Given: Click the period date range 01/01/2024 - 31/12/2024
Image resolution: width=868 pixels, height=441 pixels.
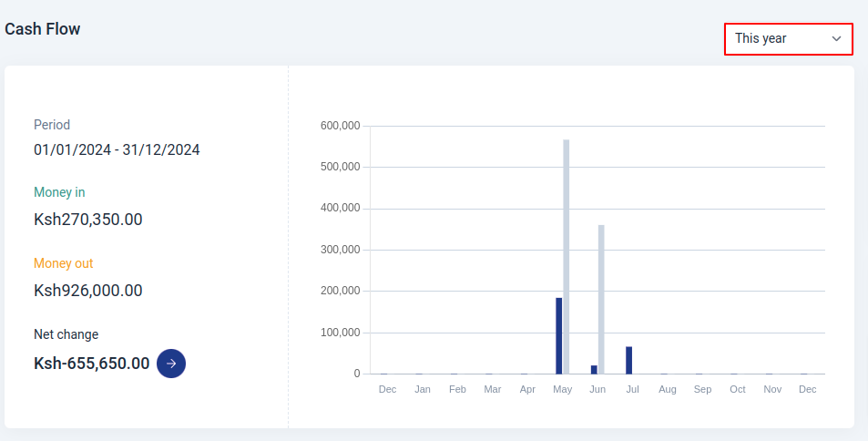Looking at the screenshot, I should (x=117, y=149).
